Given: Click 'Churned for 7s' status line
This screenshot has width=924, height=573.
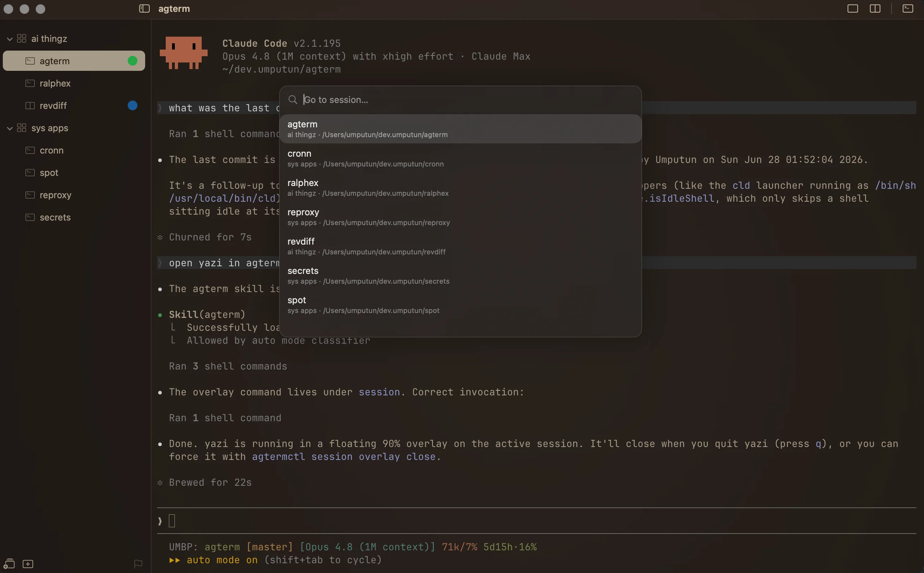Looking at the screenshot, I should 210,237.
